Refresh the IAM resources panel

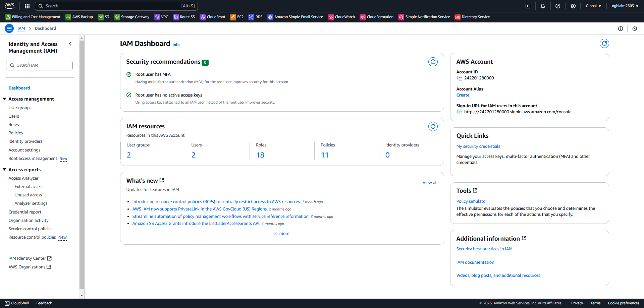click(433, 126)
